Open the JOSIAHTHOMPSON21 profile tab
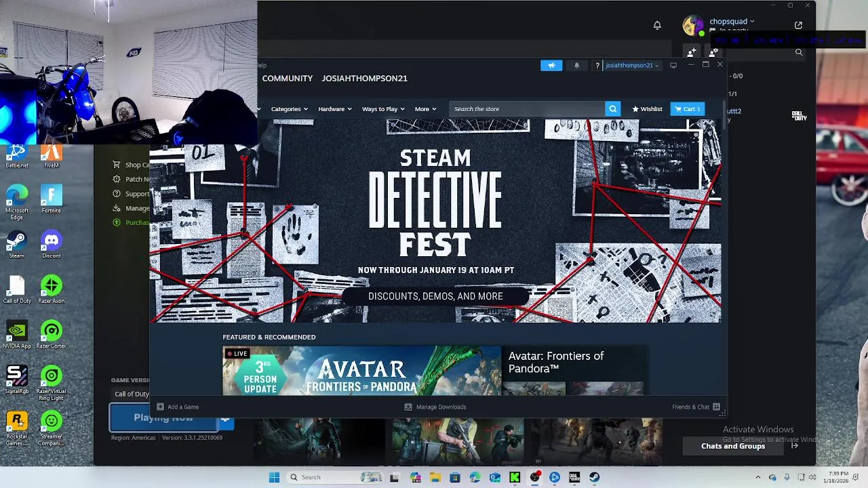The image size is (868, 488). [x=364, y=79]
